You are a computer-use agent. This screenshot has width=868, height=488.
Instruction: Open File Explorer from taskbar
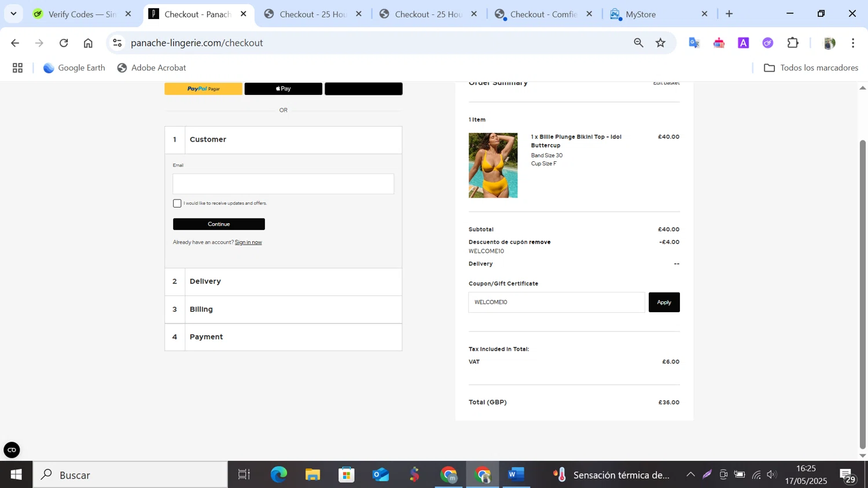coord(312,475)
